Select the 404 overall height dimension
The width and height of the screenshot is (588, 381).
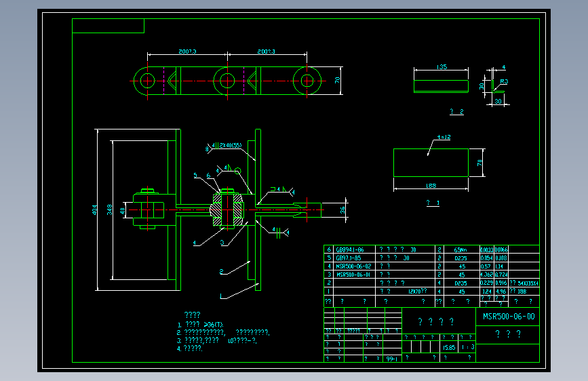tap(94, 209)
